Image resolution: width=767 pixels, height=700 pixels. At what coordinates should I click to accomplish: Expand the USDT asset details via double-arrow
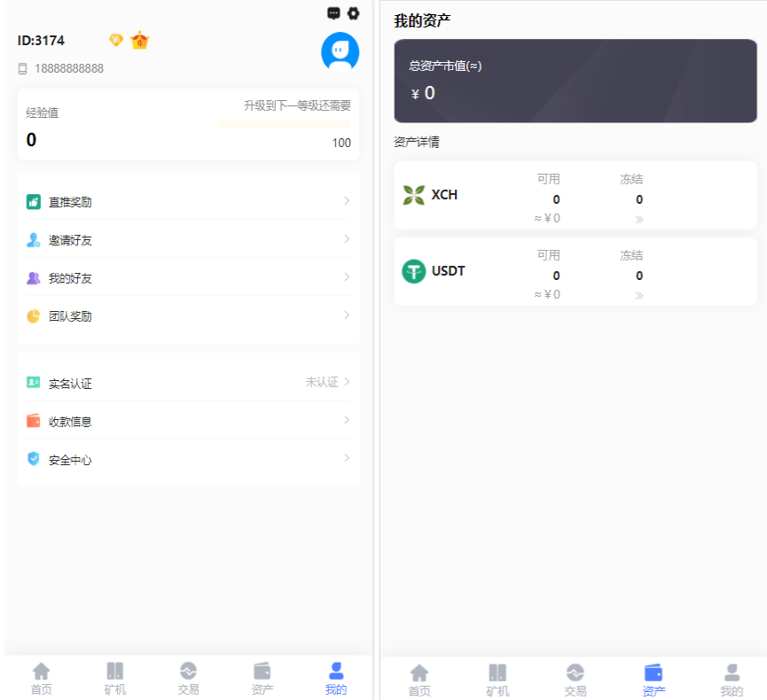638,294
